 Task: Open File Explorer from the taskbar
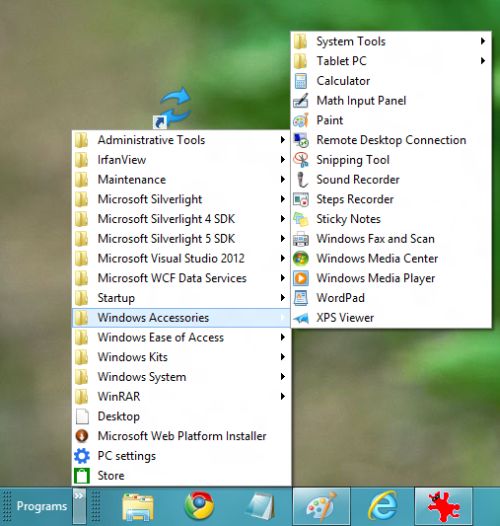pos(138,506)
